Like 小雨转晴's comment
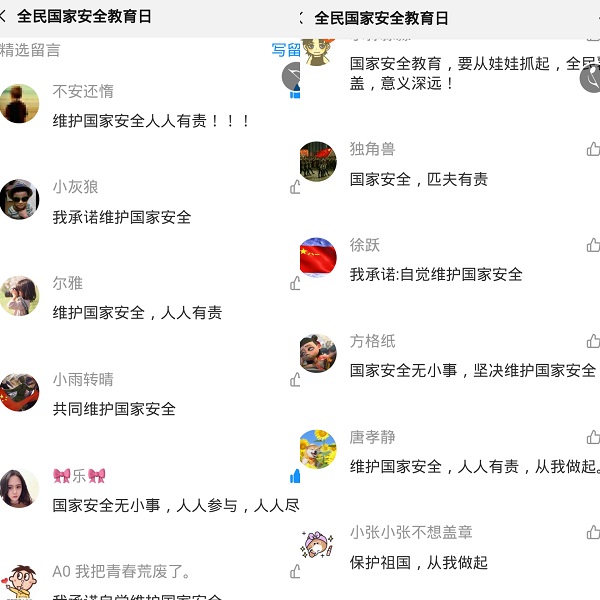600x600 pixels. [x=295, y=380]
